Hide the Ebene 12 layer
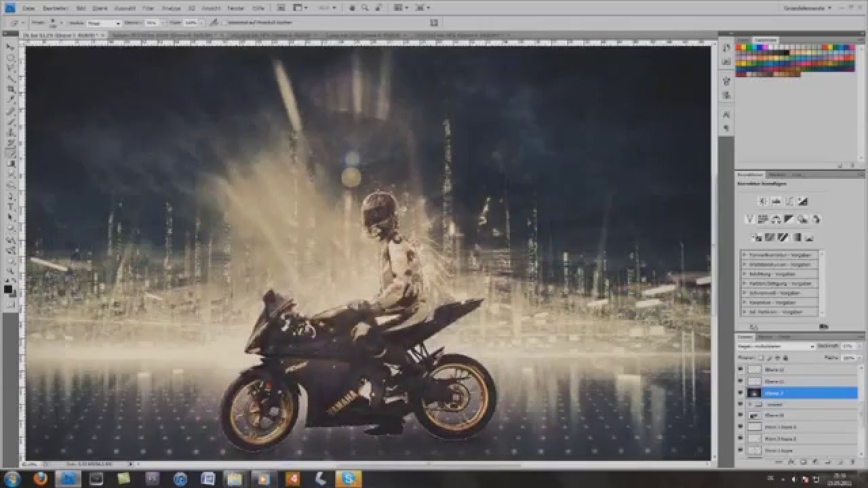The height and width of the screenshot is (488, 868). pos(741,369)
